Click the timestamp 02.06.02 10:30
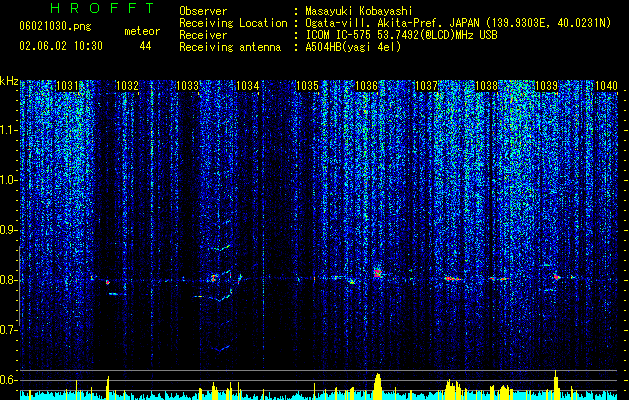This screenshot has width=629, height=400. pos(61,46)
